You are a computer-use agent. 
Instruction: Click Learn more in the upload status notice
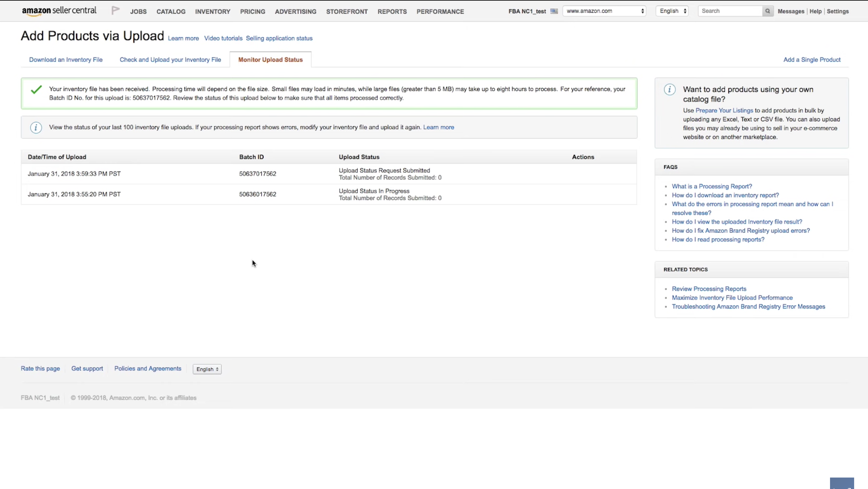[439, 128]
